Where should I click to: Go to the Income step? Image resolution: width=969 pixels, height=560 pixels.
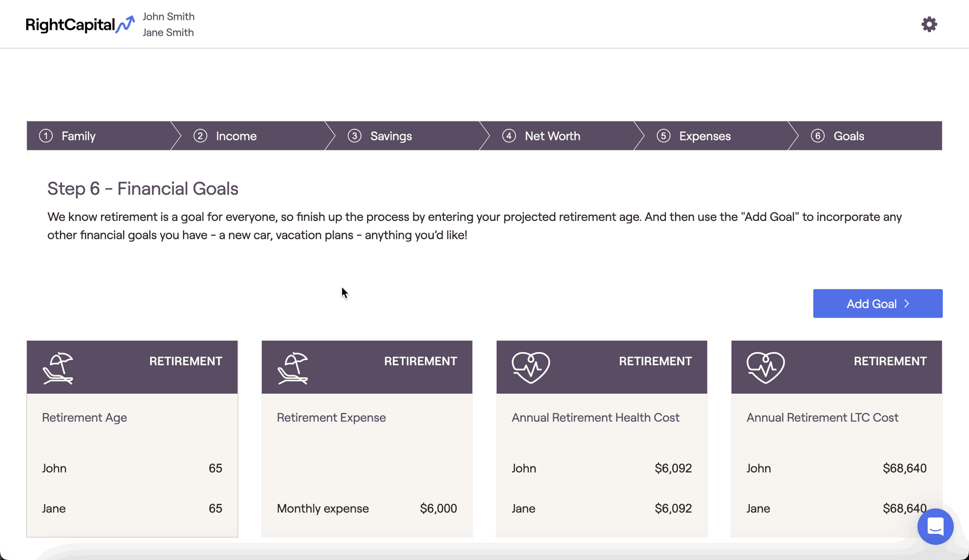[x=236, y=136]
